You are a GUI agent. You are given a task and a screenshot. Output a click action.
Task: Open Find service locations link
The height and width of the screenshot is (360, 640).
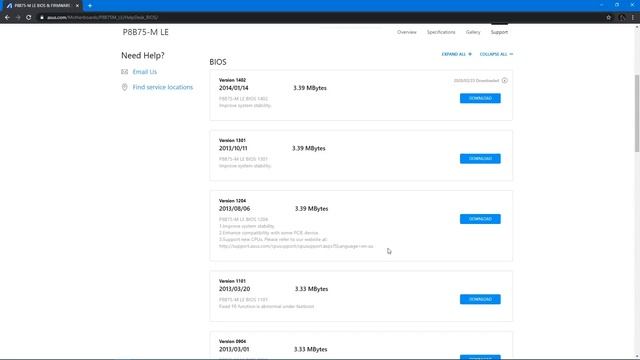point(162,87)
